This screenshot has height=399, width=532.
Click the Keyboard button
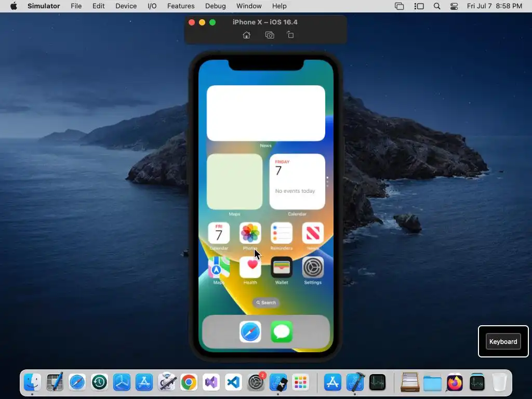503,342
